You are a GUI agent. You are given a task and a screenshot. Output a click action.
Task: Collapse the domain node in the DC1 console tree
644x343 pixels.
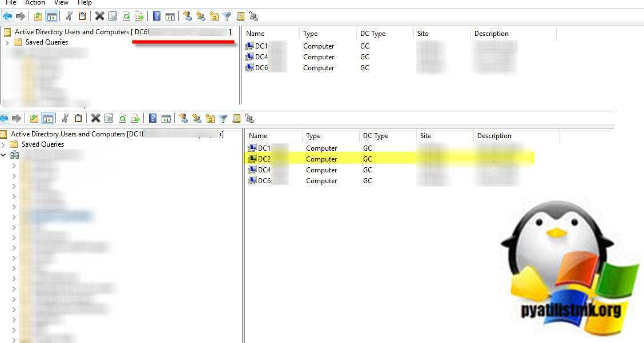click(3, 155)
